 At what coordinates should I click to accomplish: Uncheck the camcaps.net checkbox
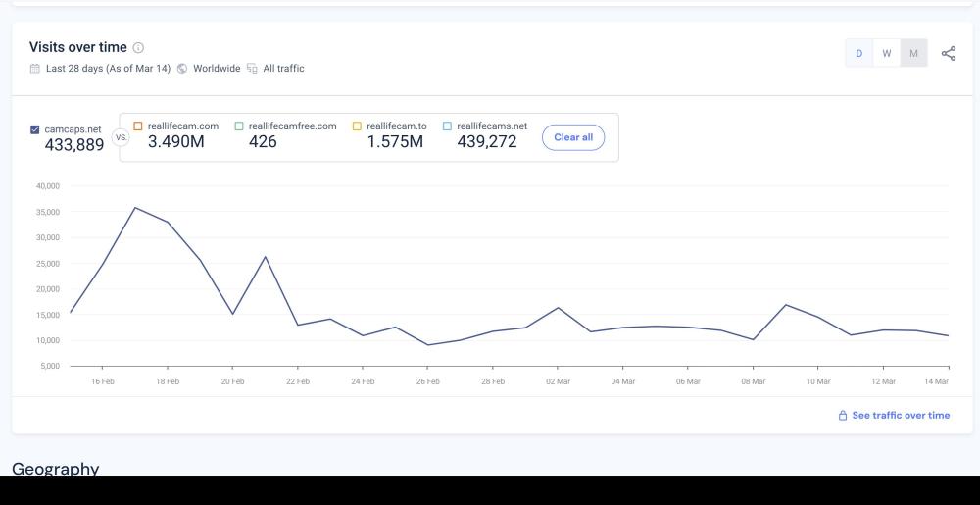pos(35,128)
